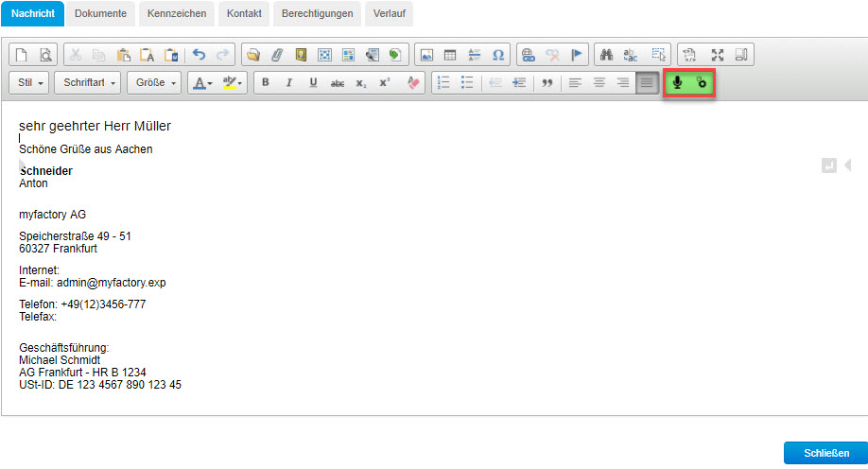Insert a hyperlink
This screenshot has height=469, width=868.
[529, 55]
